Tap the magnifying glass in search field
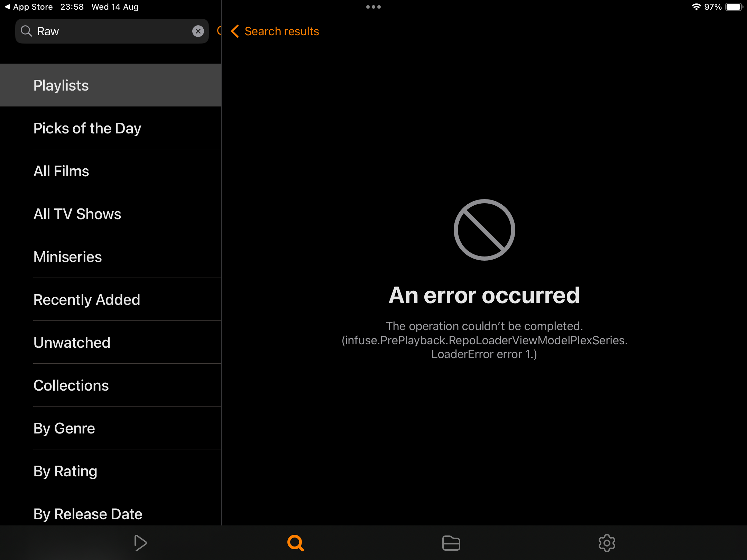 click(x=26, y=31)
